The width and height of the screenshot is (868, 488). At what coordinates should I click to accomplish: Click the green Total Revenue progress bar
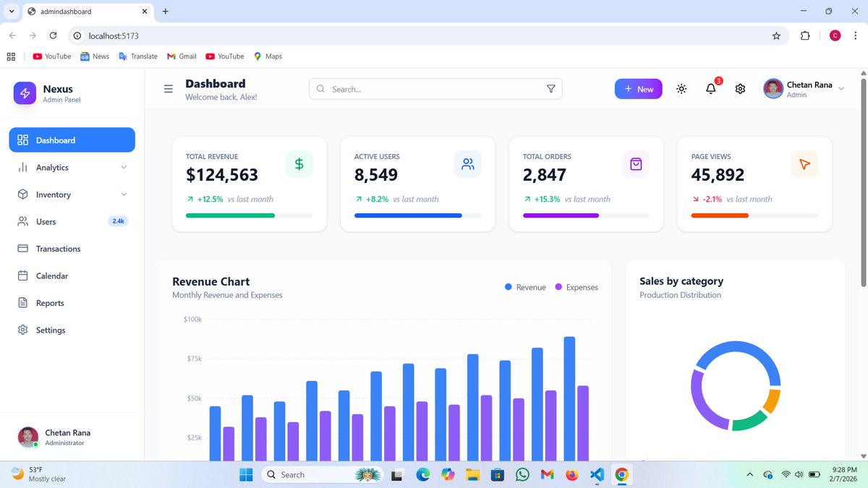pos(230,215)
